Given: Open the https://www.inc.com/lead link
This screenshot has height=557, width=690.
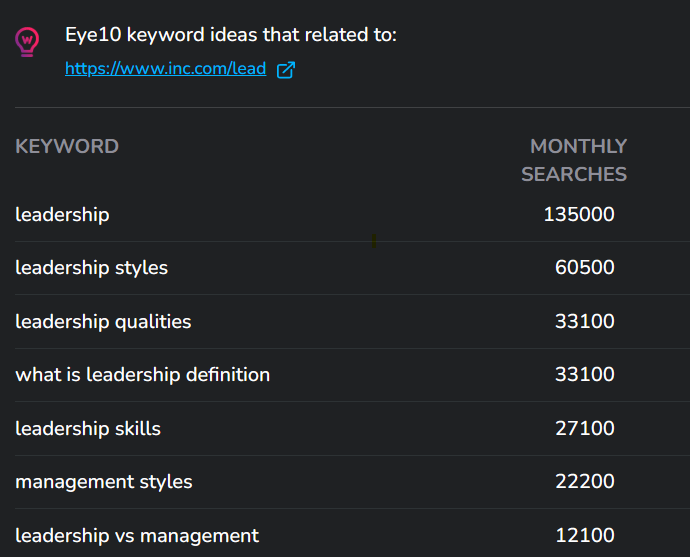Looking at the screenshot, I should (165, 69).
